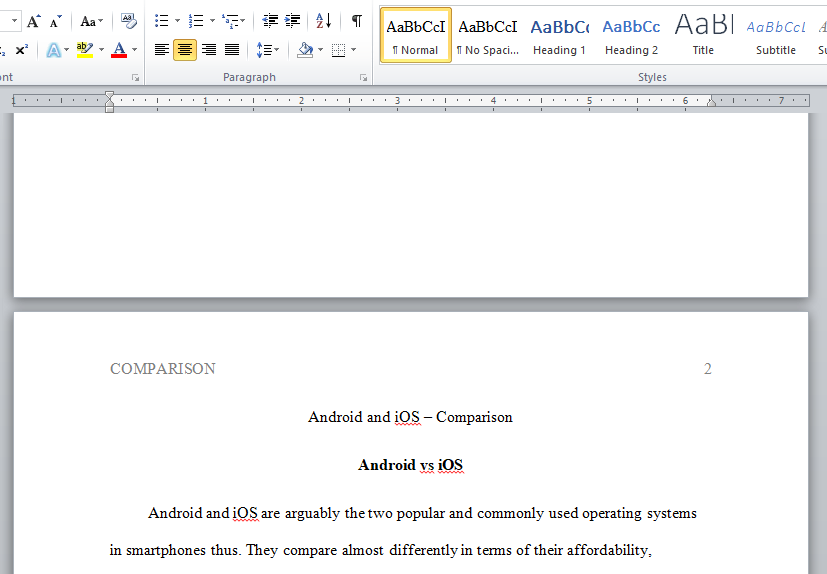Viewport: 827px width, 574px height.
Task: Open the font color dropdown arrow
Action: click(134, 50)
